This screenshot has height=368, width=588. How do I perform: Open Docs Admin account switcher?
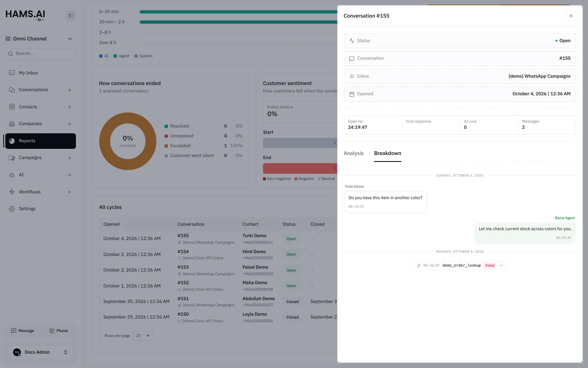40,352
